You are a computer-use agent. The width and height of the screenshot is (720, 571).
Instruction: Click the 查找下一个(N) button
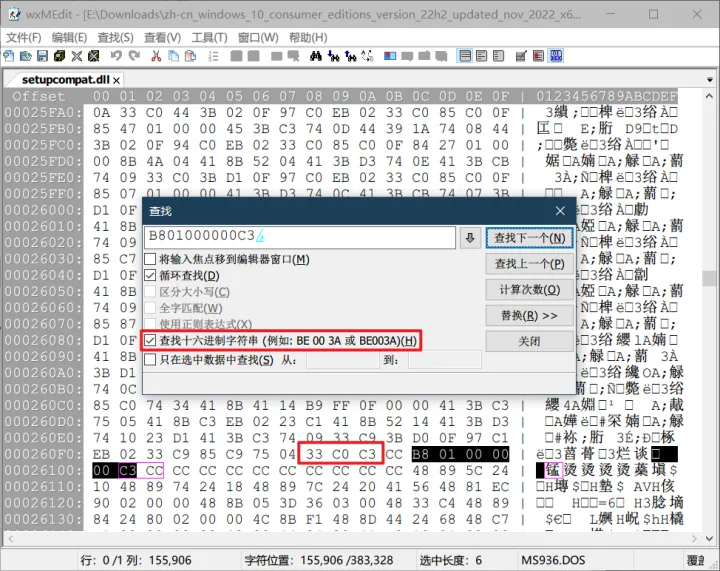click(529, 238)
